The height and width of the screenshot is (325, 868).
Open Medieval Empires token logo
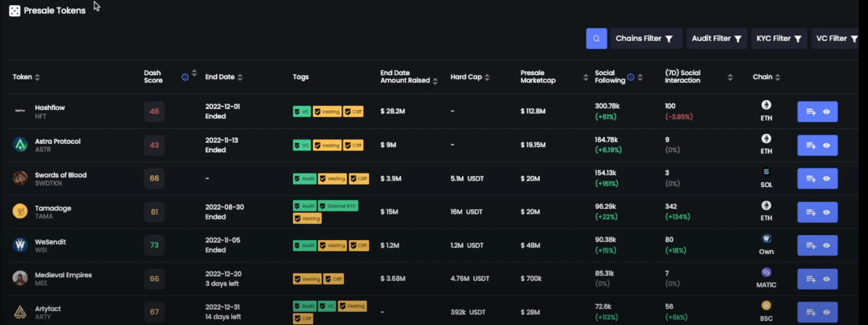[20, 278]
